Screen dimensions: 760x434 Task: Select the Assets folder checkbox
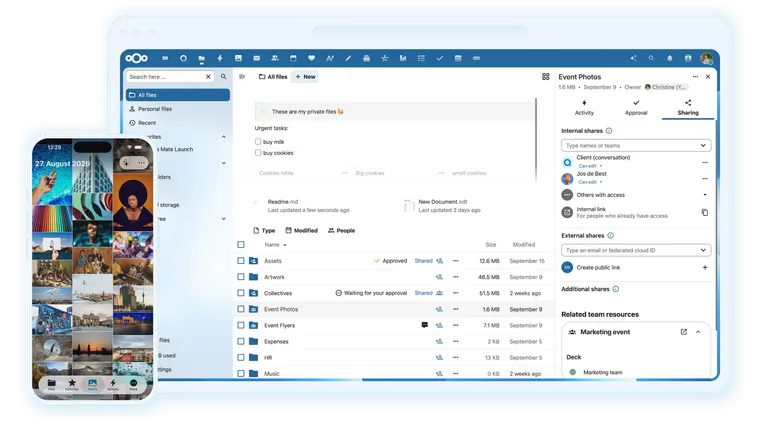coord(241,261)
